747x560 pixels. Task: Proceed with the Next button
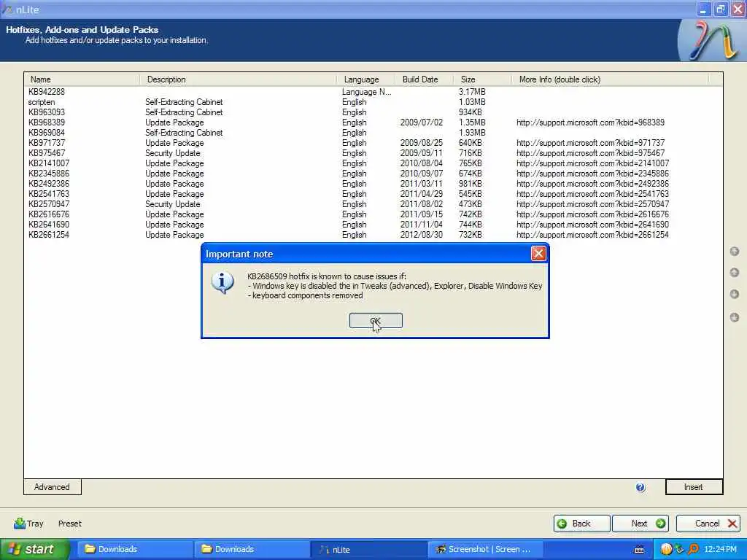(640, 524)
